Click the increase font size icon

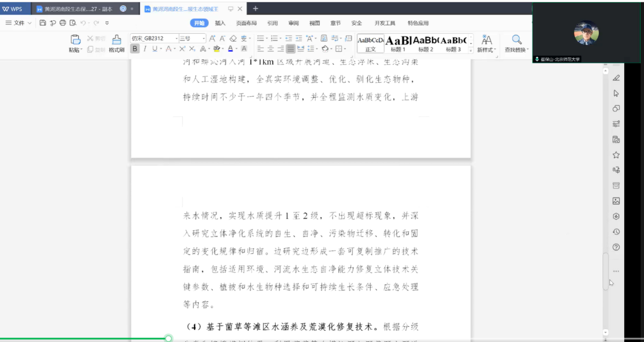212,38
